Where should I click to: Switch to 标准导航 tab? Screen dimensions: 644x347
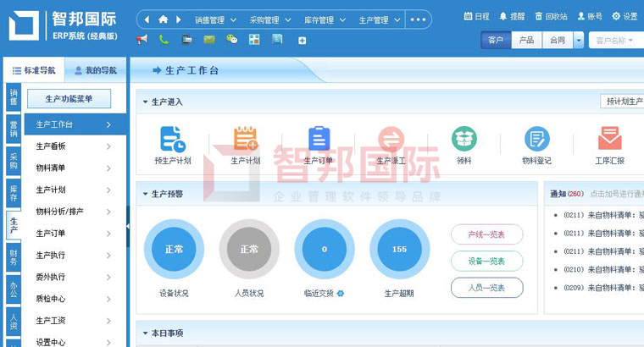tap(34, 70)
